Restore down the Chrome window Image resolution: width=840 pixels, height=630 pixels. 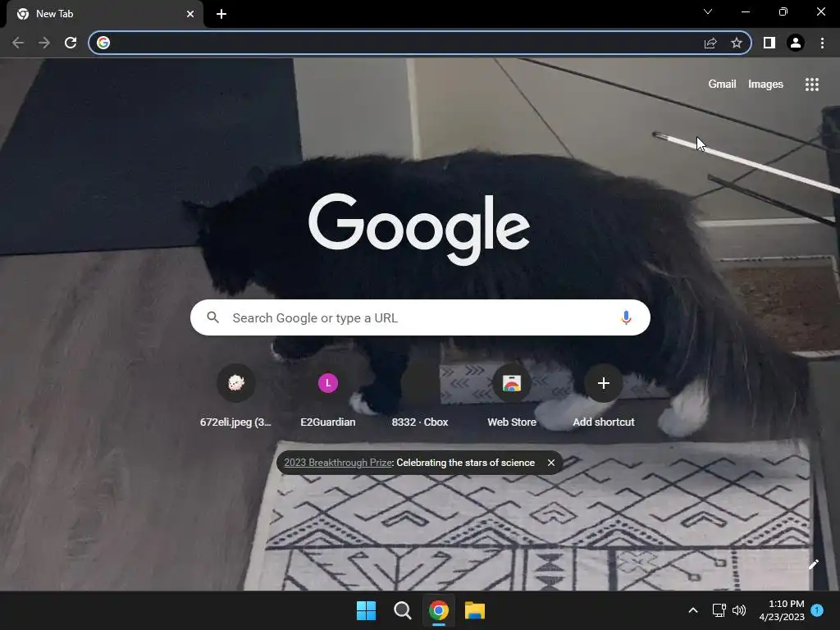point(783,11)
